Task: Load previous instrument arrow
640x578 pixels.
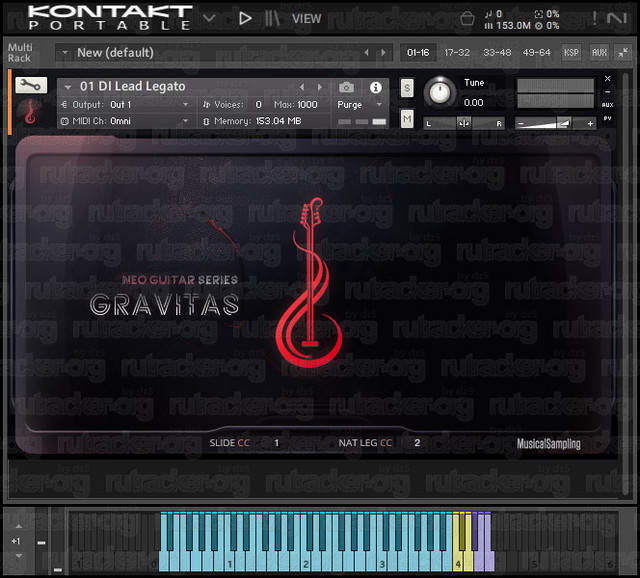Action: click(x=302, y=87)
